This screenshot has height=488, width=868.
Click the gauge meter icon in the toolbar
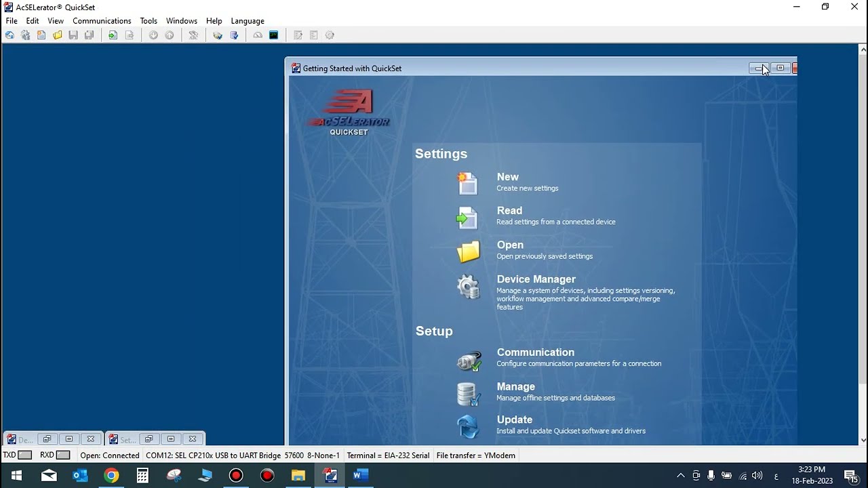coord(258,35)
